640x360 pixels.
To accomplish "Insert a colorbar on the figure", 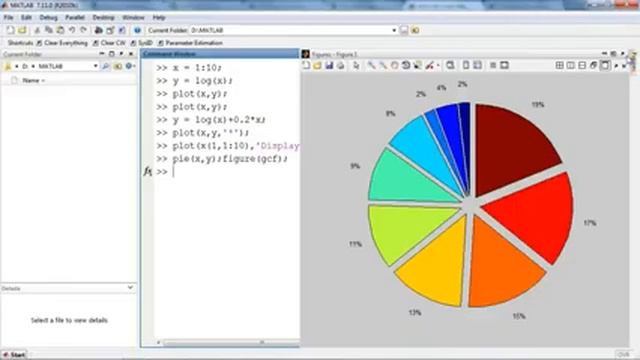I will tap(466, 65).
